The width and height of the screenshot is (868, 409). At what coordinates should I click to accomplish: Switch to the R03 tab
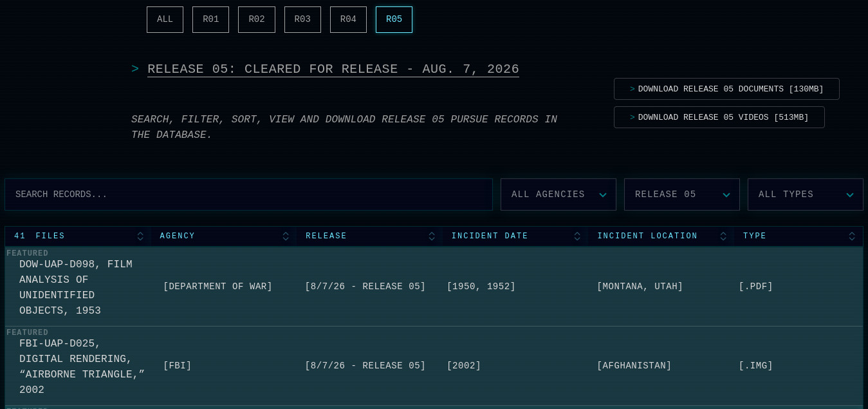[x=302, y=19]
